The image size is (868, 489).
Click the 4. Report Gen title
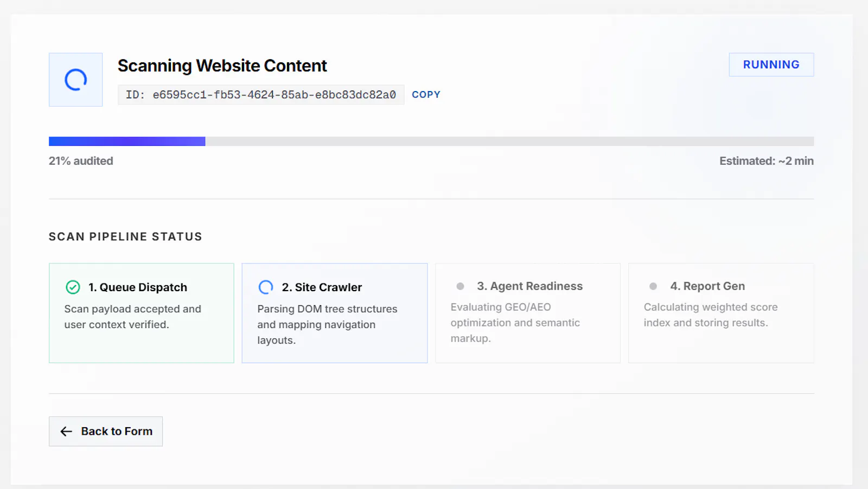pyautogui.click(x=707, y=286)
